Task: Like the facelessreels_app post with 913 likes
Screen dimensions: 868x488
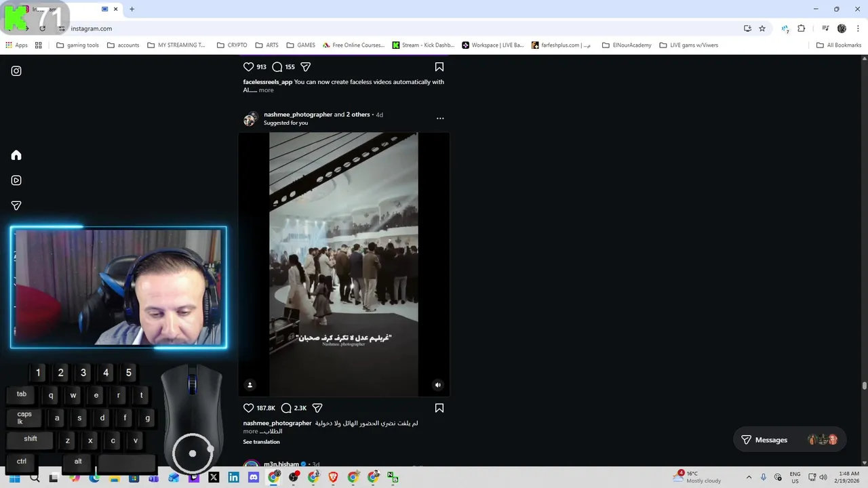Action: click(x=248, y=67)
